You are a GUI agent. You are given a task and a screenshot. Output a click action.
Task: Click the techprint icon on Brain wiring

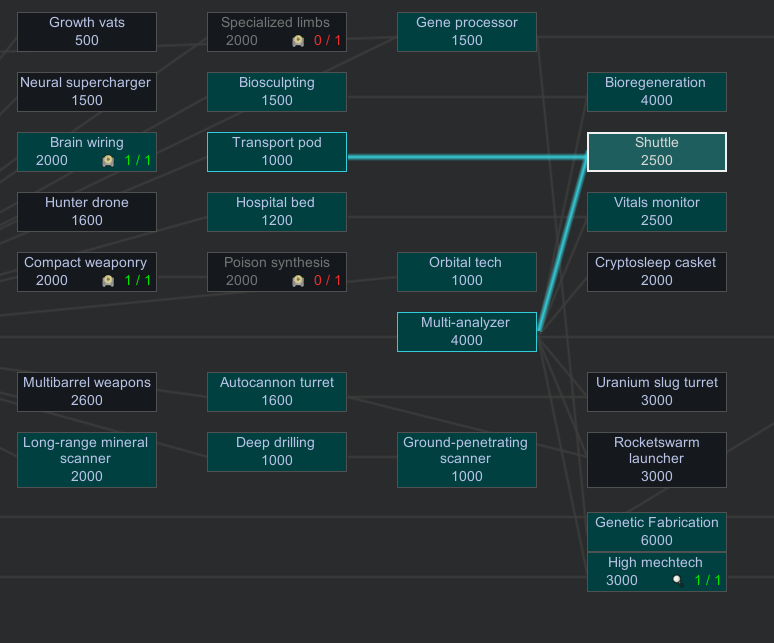108,161
